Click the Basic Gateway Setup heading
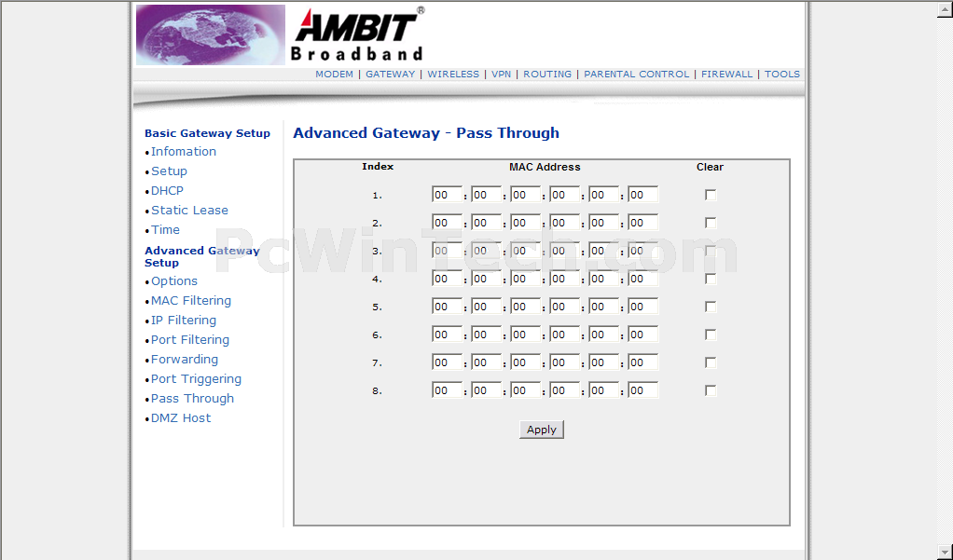Viewport: 953px width, 560px height. click(207, 133)
